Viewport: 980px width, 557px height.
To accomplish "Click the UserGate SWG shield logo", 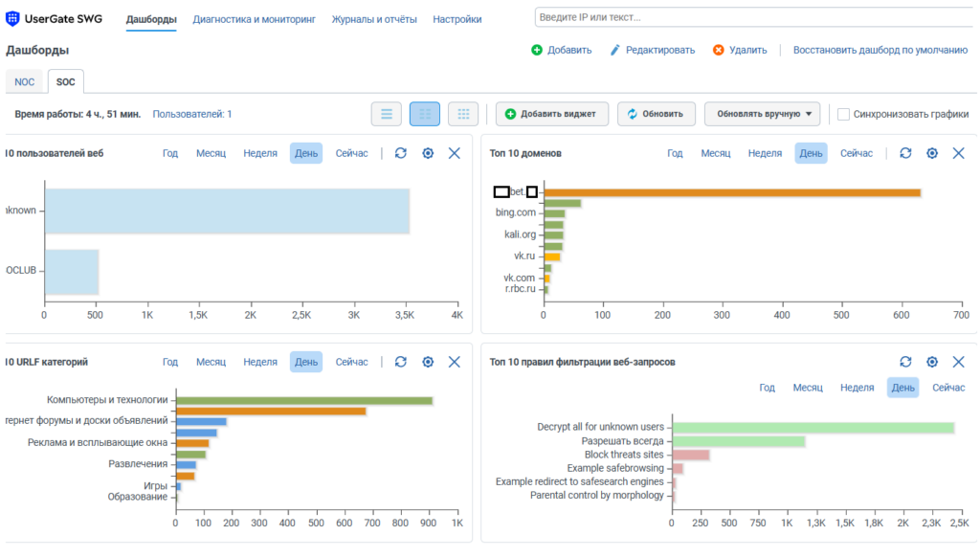I will (x=12, y=19).
